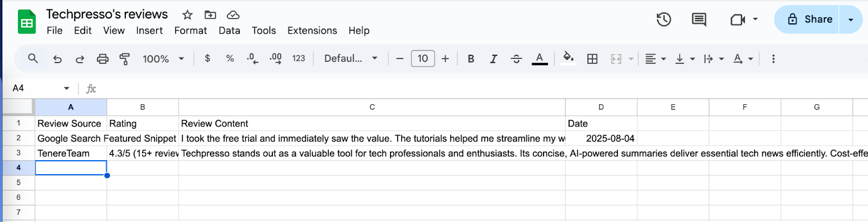Open the Tools menu
Screen dimensions: 868x222
264,30
